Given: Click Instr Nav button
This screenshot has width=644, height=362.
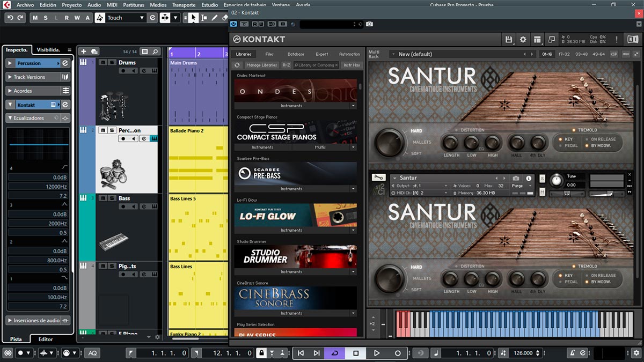Looking at the screenshot, I should [x=352, y=65].
